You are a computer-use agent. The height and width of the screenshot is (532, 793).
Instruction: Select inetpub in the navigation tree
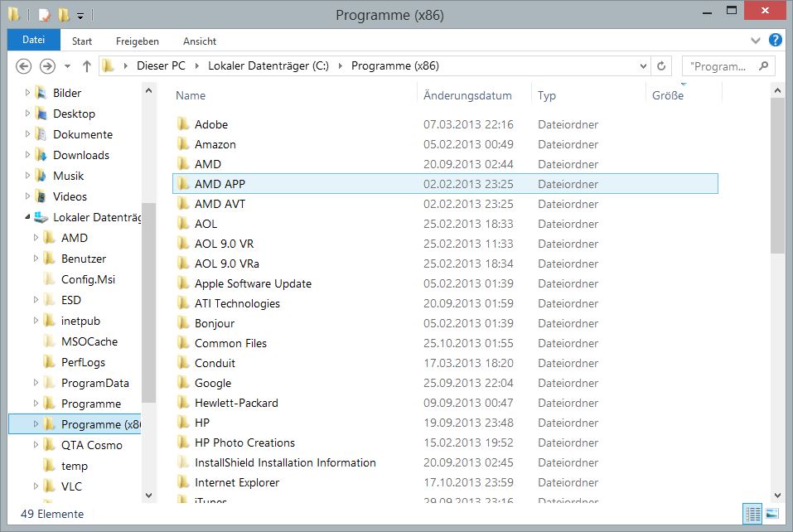(x=80, y=322)
